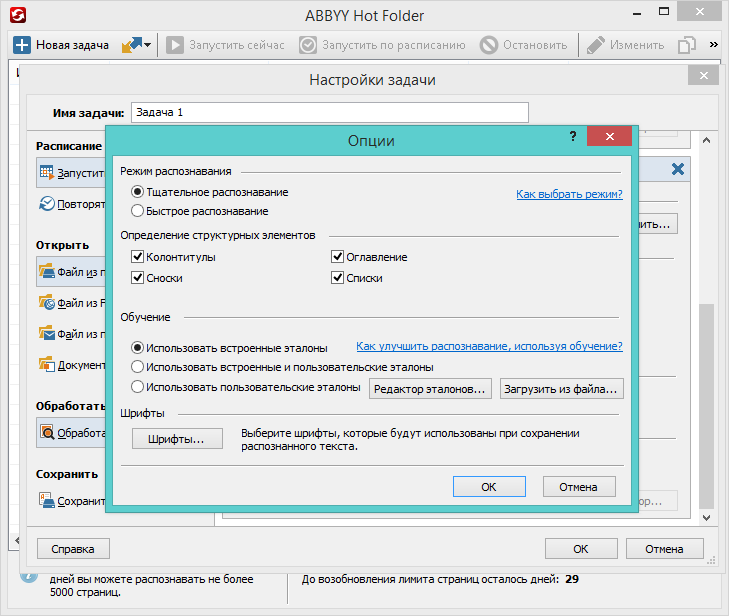Click the Запустить сейчас toolbar label
Image resolution: width=729 pixels, height=616 pixels.
point(237,45)
